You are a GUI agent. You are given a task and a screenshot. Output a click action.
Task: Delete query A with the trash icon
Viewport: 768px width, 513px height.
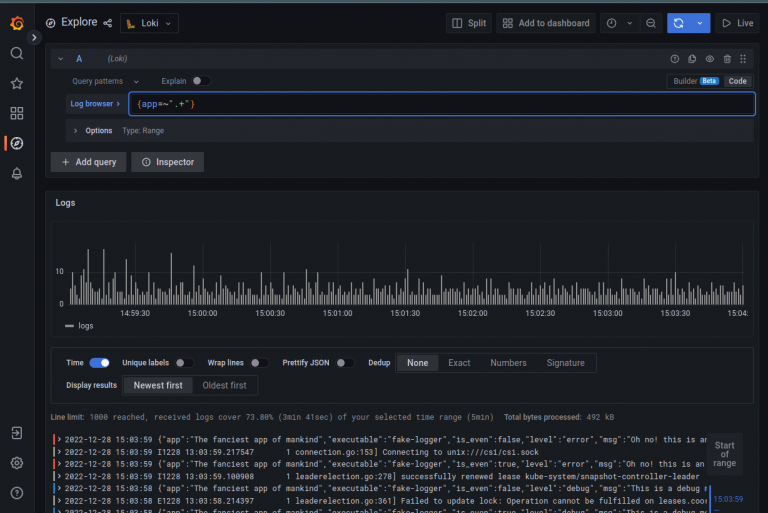tap(727, 59)
